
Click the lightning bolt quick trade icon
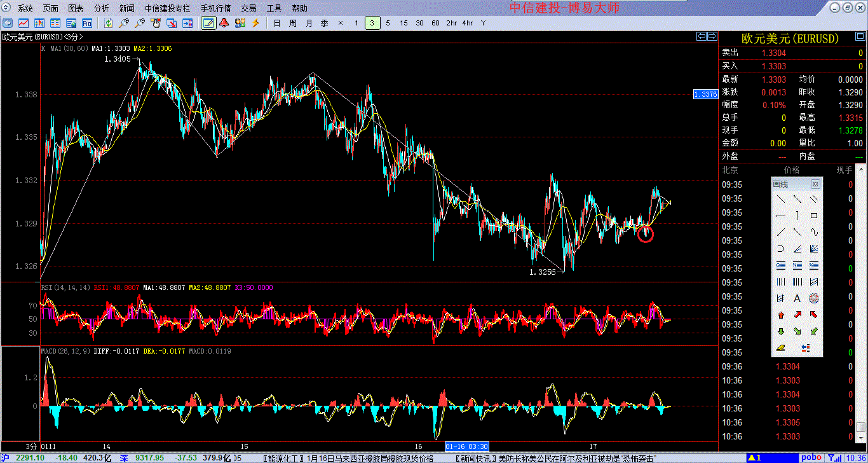(256, 23)
